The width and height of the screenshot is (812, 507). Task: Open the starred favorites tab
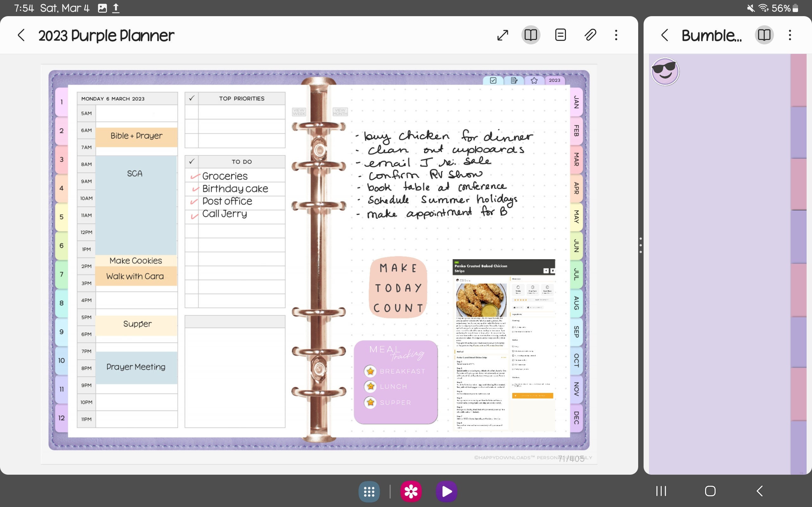coord(534,80)
